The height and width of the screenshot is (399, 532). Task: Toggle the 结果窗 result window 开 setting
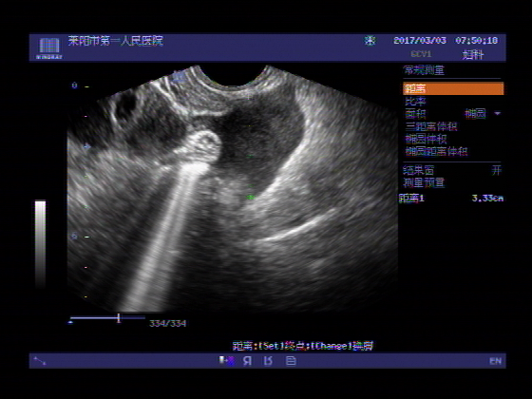click(x=497, y=170)
